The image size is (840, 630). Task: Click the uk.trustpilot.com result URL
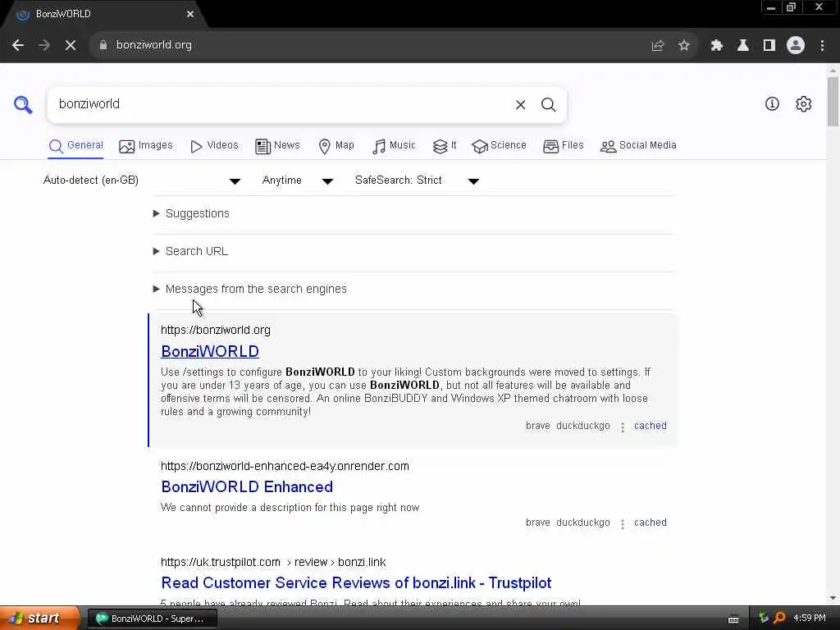point(273,562)
